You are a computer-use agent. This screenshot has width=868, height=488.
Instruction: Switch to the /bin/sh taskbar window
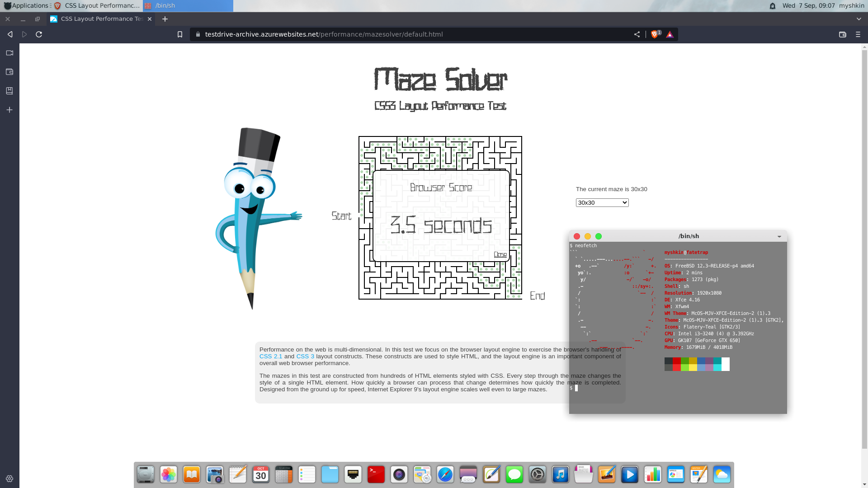[188, 6]
